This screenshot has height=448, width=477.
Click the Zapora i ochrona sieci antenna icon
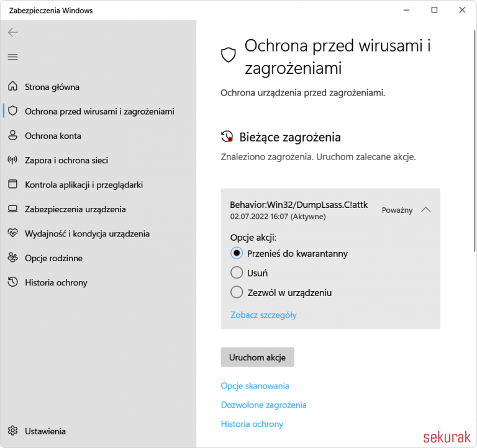tap(13, 159)
